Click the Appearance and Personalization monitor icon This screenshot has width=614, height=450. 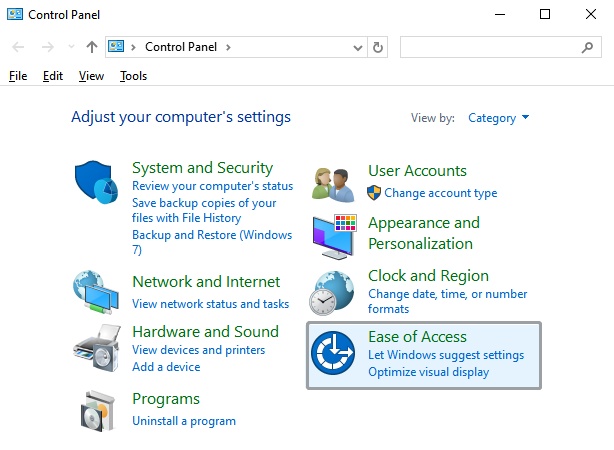coord(334,236)
